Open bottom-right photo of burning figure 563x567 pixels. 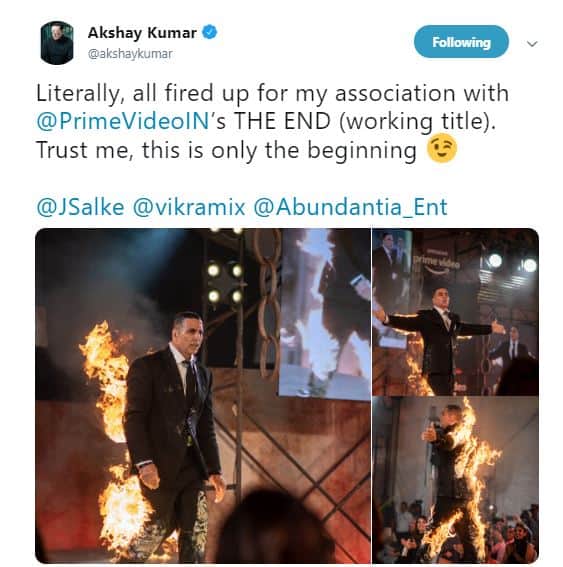(456, 480)
